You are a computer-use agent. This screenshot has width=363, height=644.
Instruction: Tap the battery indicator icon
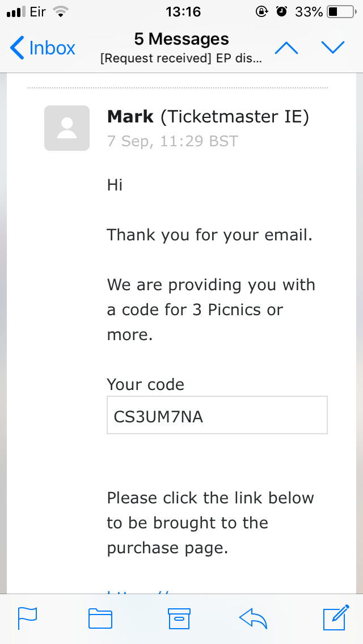(x=340, y=10)
